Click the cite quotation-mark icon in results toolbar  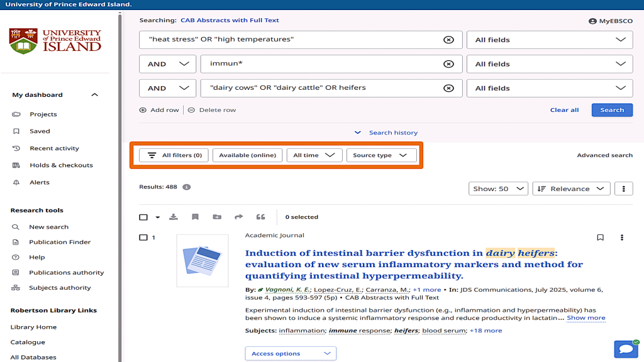point(260,217)
